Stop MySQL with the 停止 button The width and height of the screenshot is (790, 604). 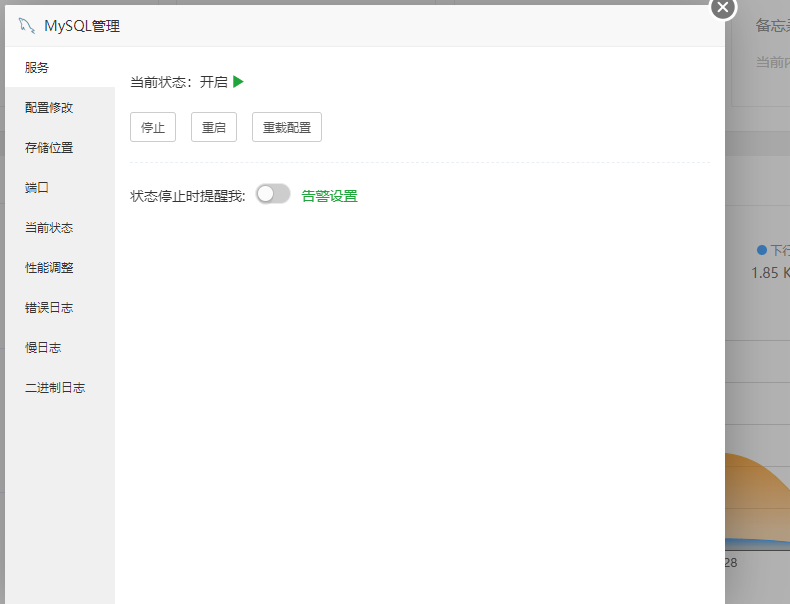[153, 127]
